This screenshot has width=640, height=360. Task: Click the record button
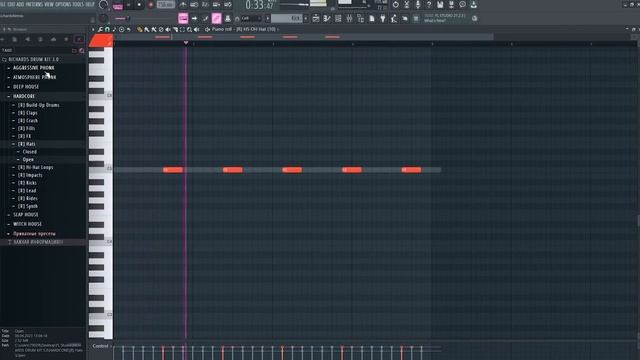click(x=151, y=5)
